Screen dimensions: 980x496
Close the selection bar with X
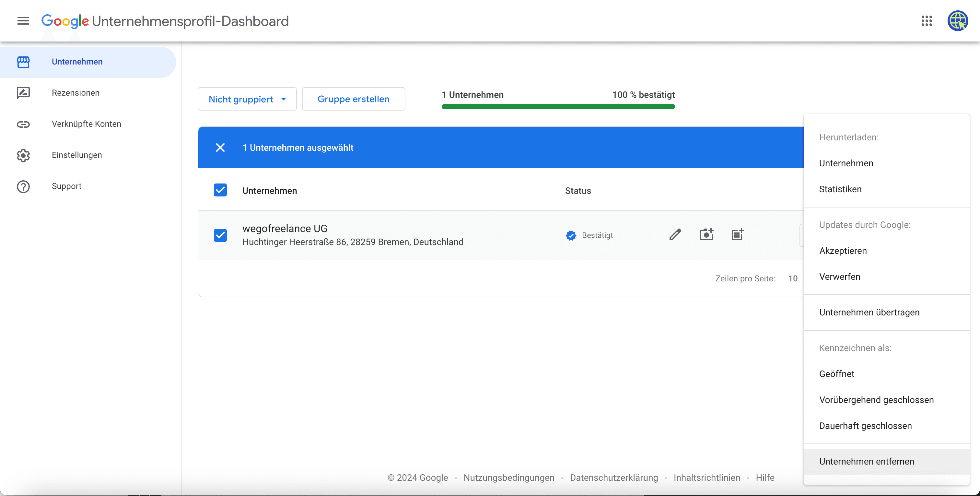220,147
